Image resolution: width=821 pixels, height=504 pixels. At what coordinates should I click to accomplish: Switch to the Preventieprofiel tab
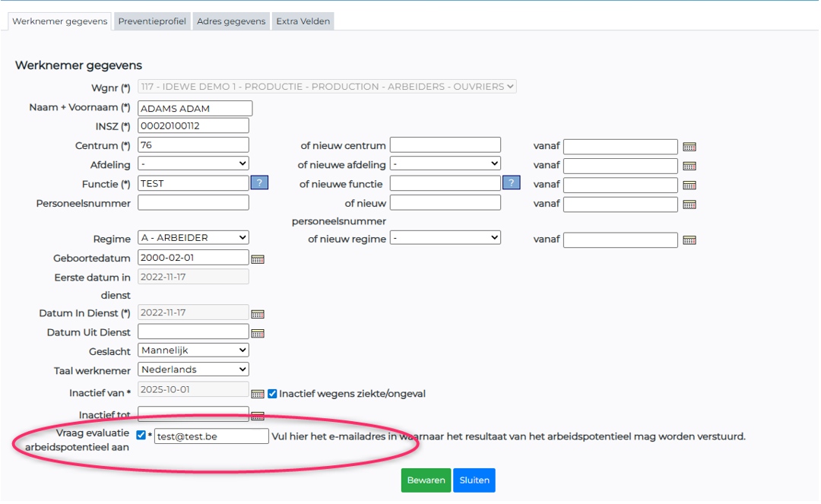point(152,21)
